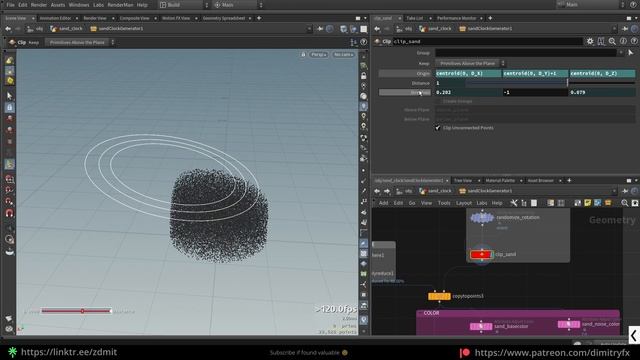Screen dimensions: 640x360
Task: Click network editor wrench tools icon
Action: click(x=514, y=203)
